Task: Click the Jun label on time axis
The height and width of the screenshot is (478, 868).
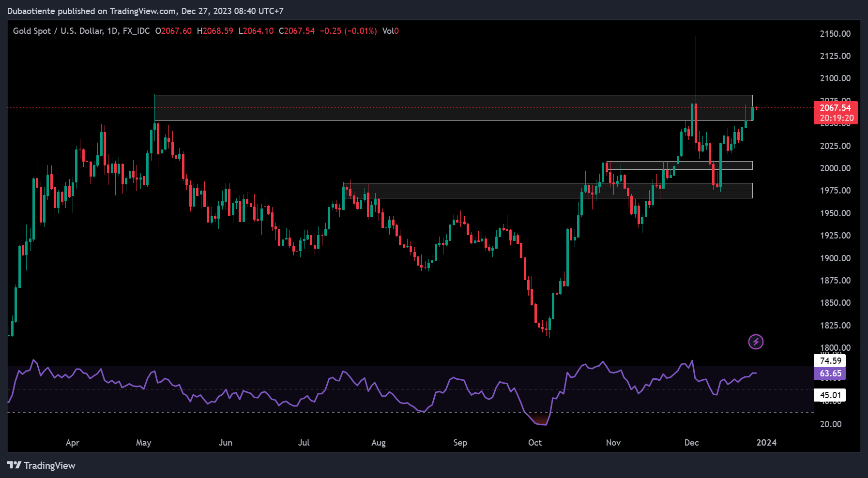Action: (226, 443)
